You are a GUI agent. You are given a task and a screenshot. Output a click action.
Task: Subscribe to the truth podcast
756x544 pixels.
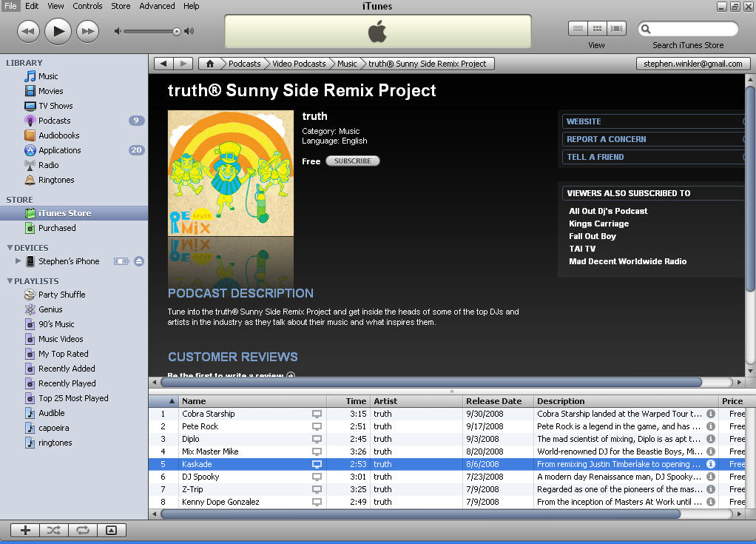click(353, 161)
